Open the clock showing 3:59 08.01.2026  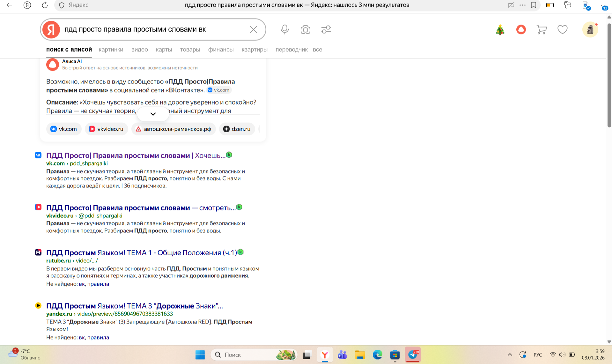tap(593, 354)
